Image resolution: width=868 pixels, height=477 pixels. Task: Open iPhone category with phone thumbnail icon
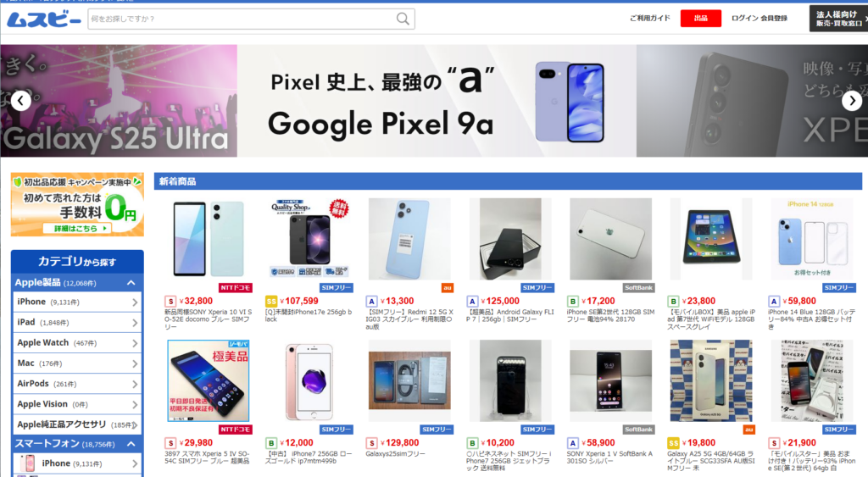click(x=77, y=463)
